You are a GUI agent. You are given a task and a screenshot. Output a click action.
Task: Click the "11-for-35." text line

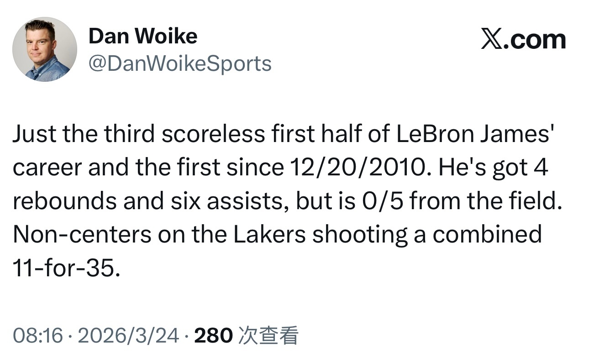coord(67,269)
